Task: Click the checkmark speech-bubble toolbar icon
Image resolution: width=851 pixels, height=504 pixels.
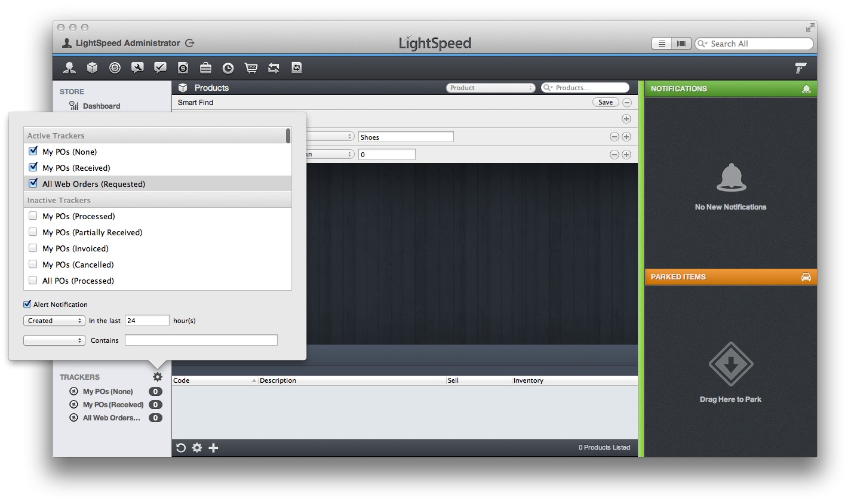Action: tap(161, 68)
